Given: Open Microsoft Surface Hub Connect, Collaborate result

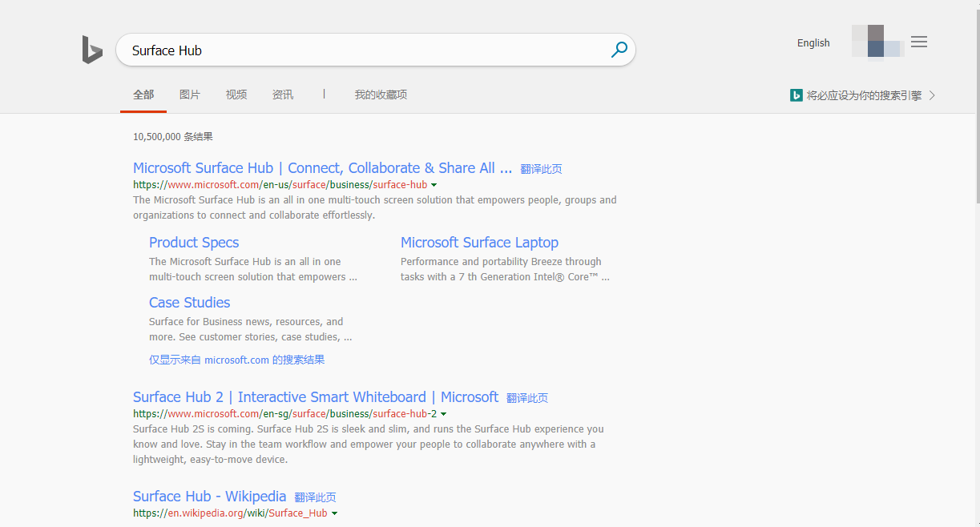Looking at the screenshot, I should 322,168.
